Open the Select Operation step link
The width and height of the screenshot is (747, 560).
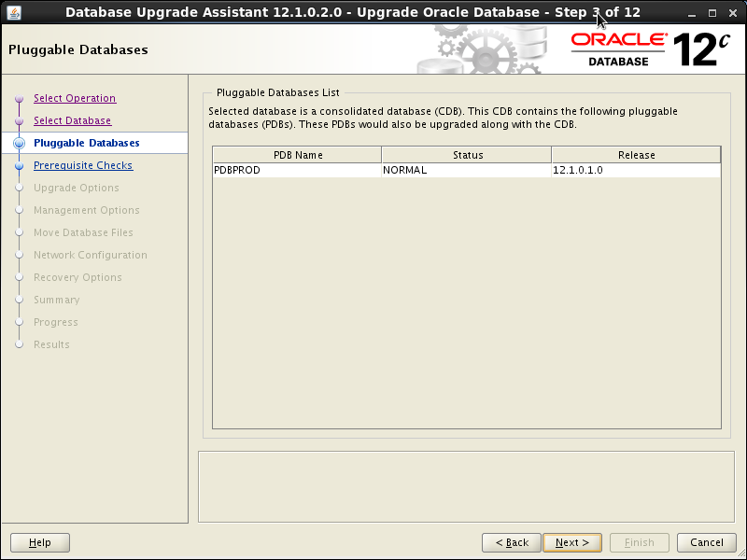(x=75, y=98)
